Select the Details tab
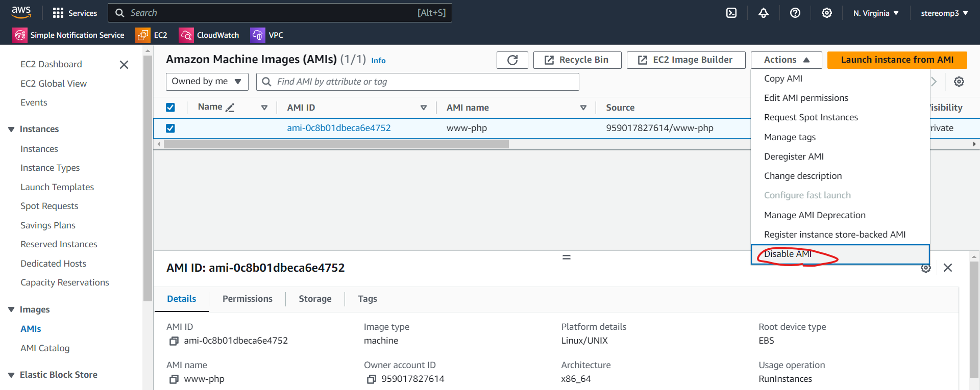This screenshot has width=980, height=390. tap(182, 299)
